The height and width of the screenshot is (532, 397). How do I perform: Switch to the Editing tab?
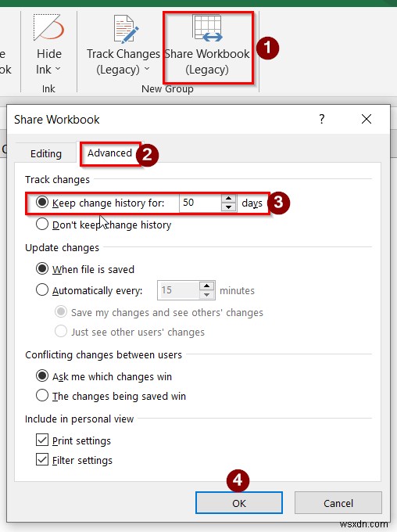coord(46,153)
